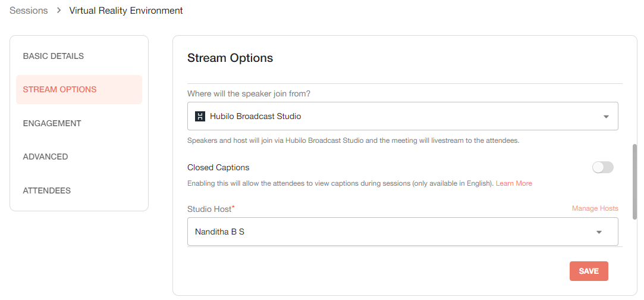The image size is (644, 300).
Task: Click the vertical scrollbar in Stream Options panel
Action: [x=634, y=182]
